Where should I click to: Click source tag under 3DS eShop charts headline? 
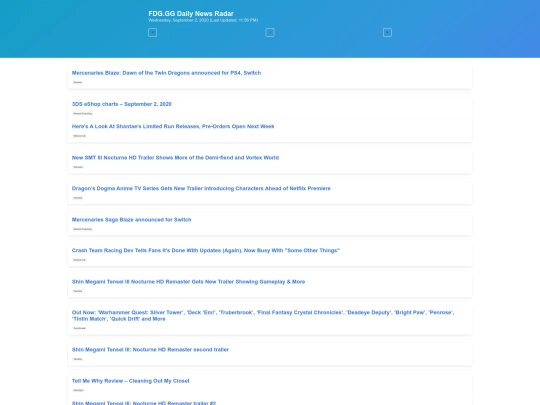[83, 113]
